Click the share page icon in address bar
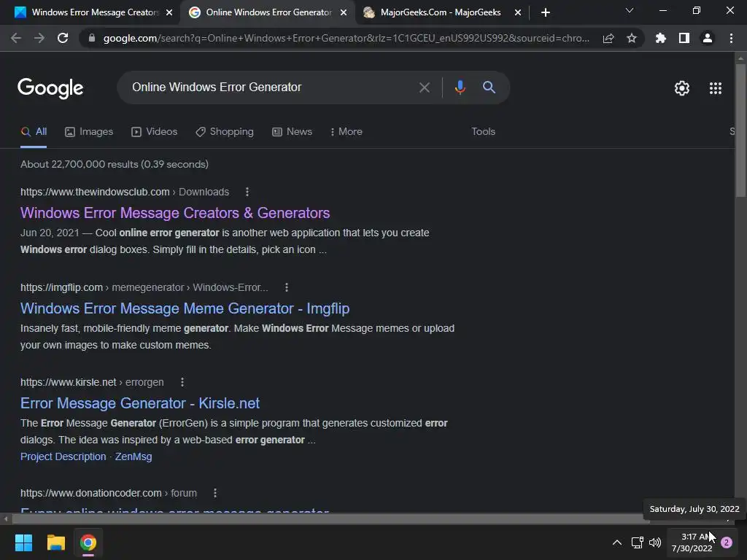The width and height of the screenshot is (747, 560). click(x=608, y=38)
